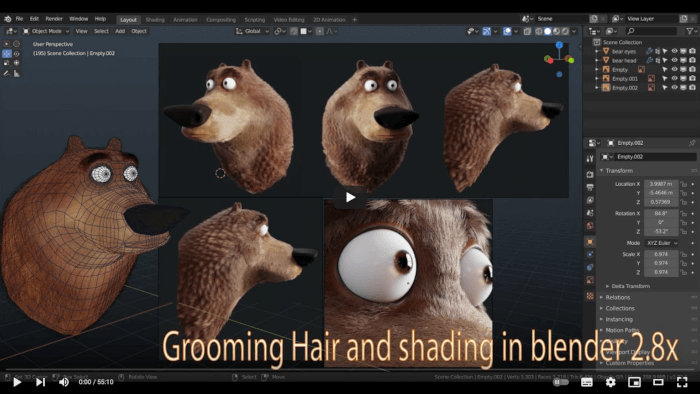This screenshot has width=700, height=394.
Task: Open Global transform orientation dropdown
Action: coord(252,31)
